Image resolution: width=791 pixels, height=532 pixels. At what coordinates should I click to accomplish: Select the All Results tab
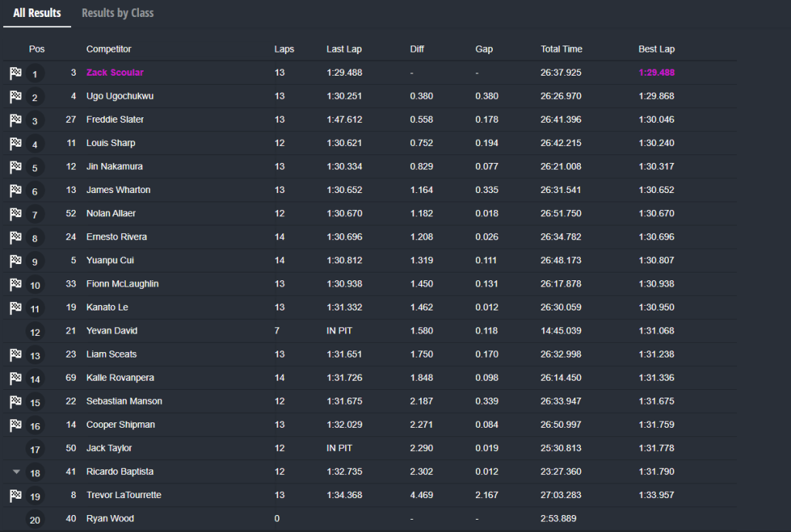click(37, 13)
